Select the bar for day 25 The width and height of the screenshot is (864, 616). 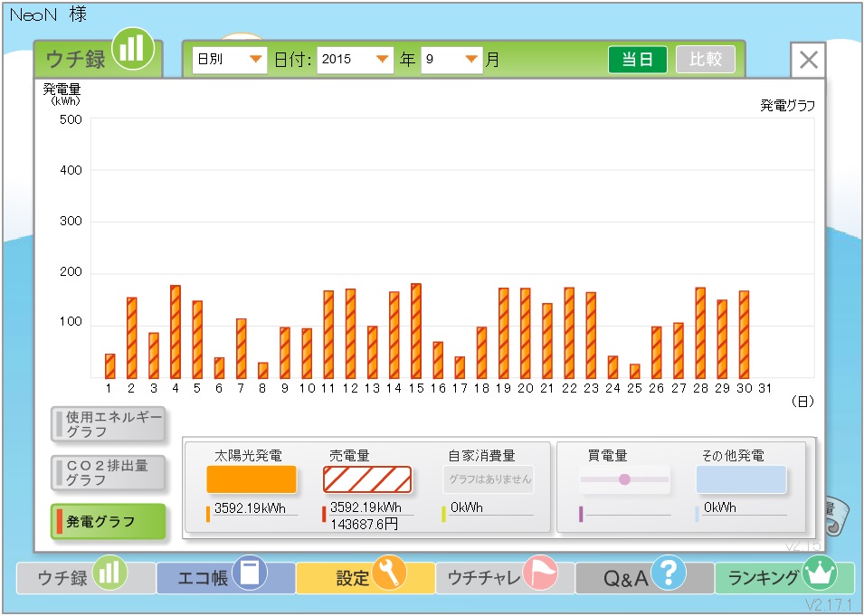point(635,372)
